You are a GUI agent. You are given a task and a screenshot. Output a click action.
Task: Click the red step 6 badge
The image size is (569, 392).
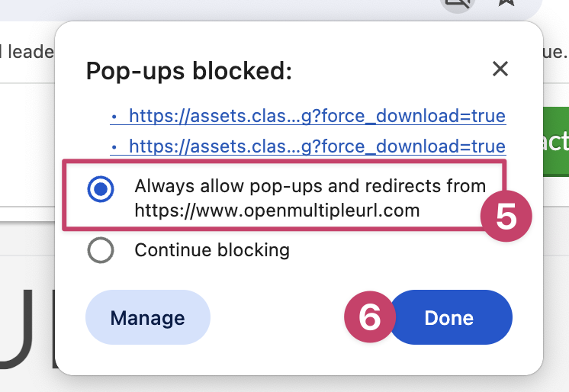tap(370, 316)
